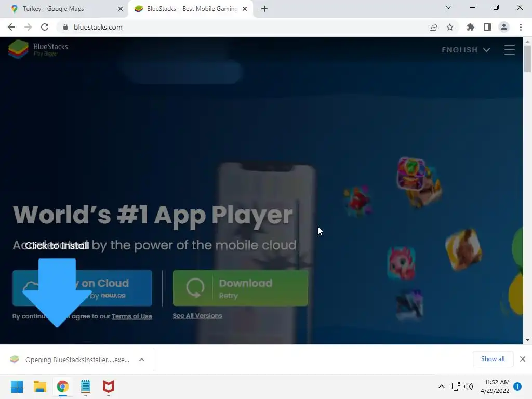Open the notification badge in the tray
532x399 pixels.
(517, 387)
